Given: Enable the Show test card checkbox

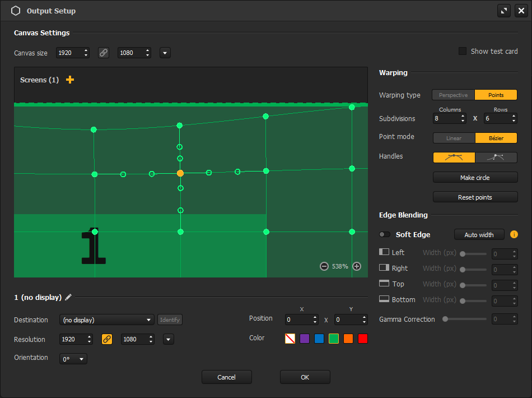Looking at the screenshot, I should click(462, 51).
